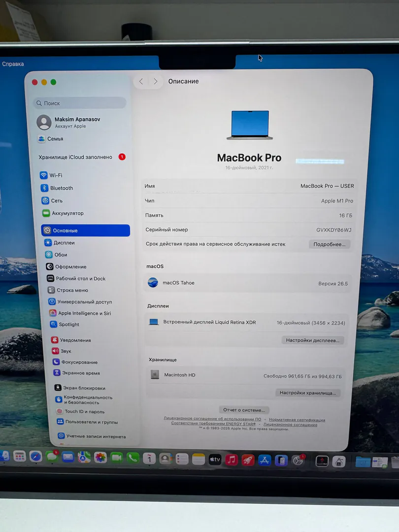Open Apple TV from the Dock
The width and height of the screenshot is (399, 532).
click(215, 460)
